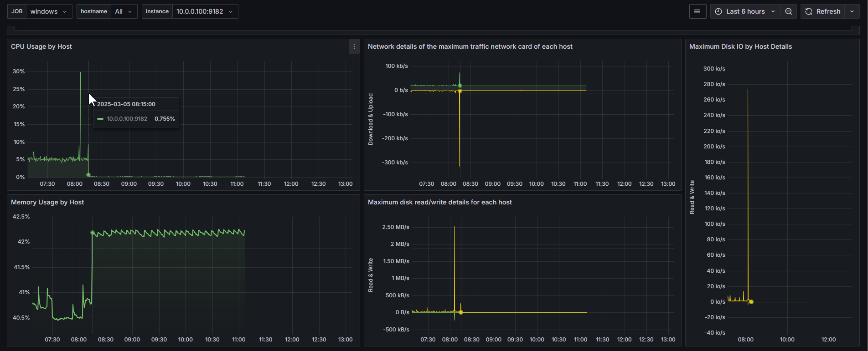Screen dimensions: 868x351
Task: Click the -500 kB/s disk axis label
Action: click(396, 330)
